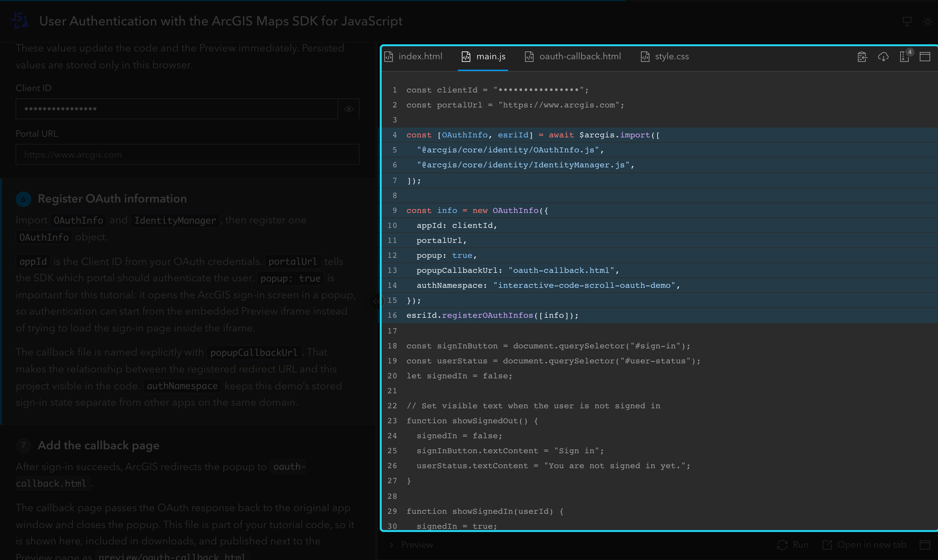Screen dimensions: 938x560
Task: Click the file icon beside oauth-callback.html
Action: click(x=529, y=57)
